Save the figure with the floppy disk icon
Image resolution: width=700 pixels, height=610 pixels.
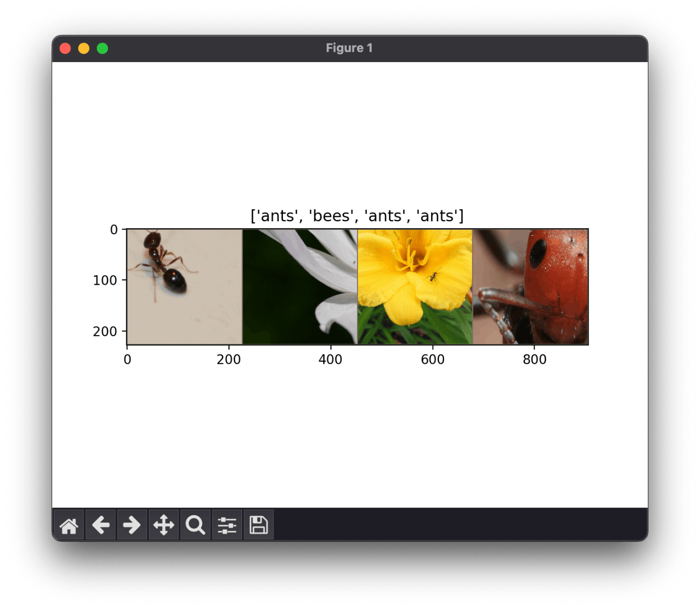pyautogui.click(x=258, y=525)
